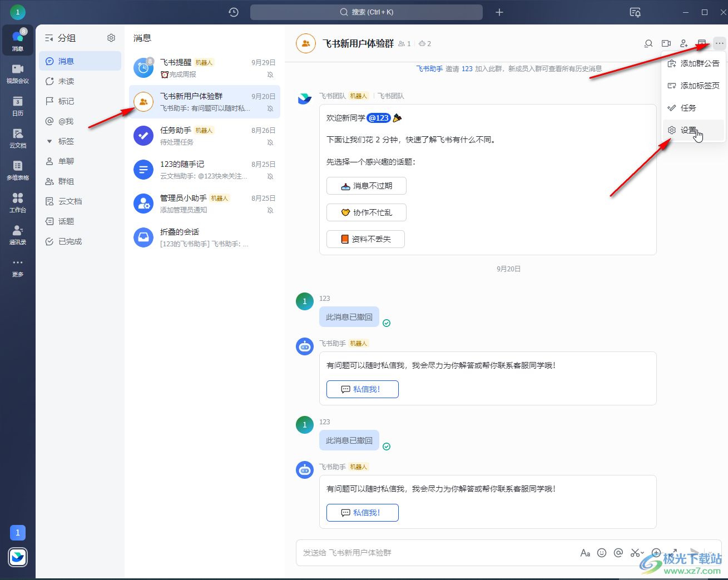Click the search-in-chat icon in chat header
Screen dimensions: 728x580
[x=648, y=43]
